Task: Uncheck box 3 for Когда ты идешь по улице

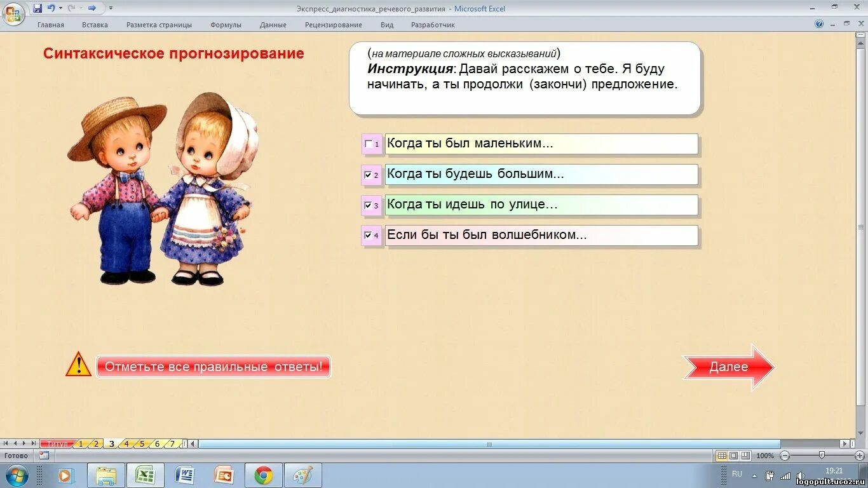Action: 368,205
